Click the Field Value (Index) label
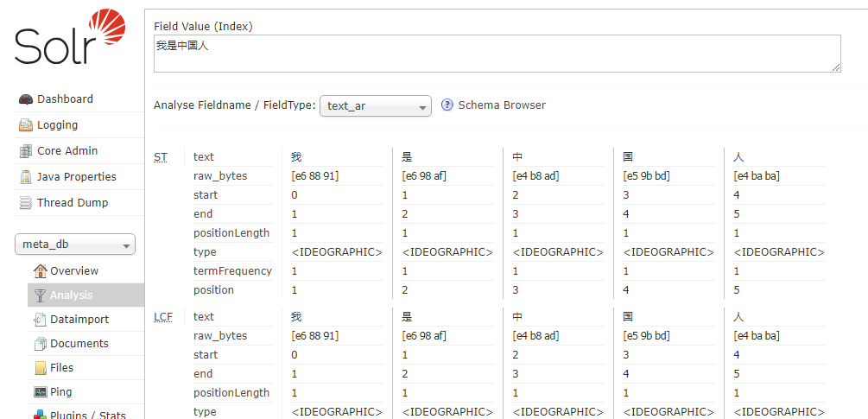Viewport: 868px width, 419px height. click(x=203, y=27)
